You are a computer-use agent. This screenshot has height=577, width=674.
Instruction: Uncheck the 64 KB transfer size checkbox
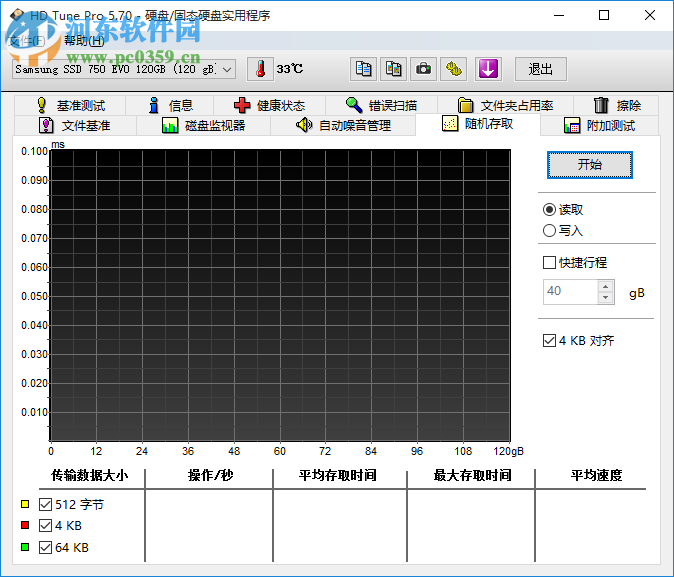click(x=46, y=547)
